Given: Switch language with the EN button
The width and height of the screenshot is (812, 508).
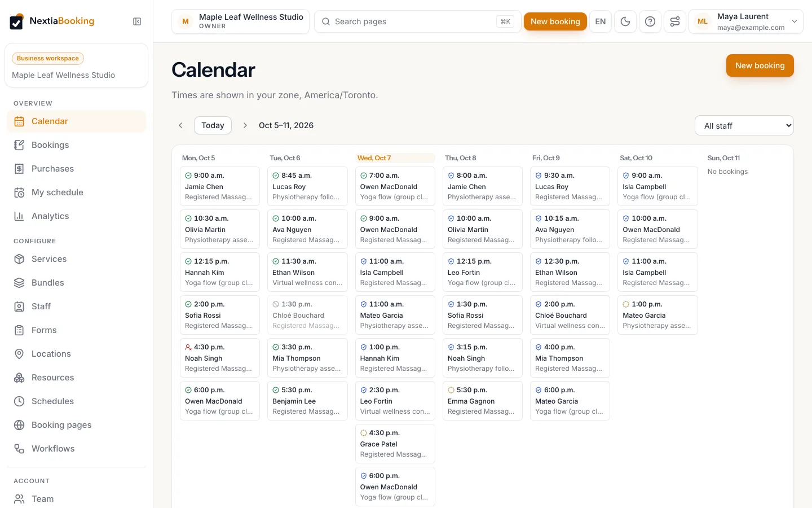Looking at the screenshot, I should (x=601, y=21).
